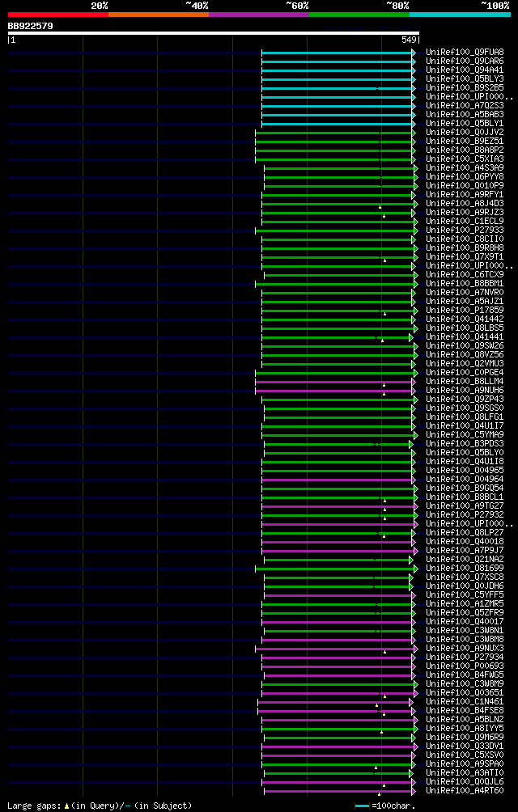
Task: Select label UniRef100_Q9M6R9
Action: coord(465,737)
